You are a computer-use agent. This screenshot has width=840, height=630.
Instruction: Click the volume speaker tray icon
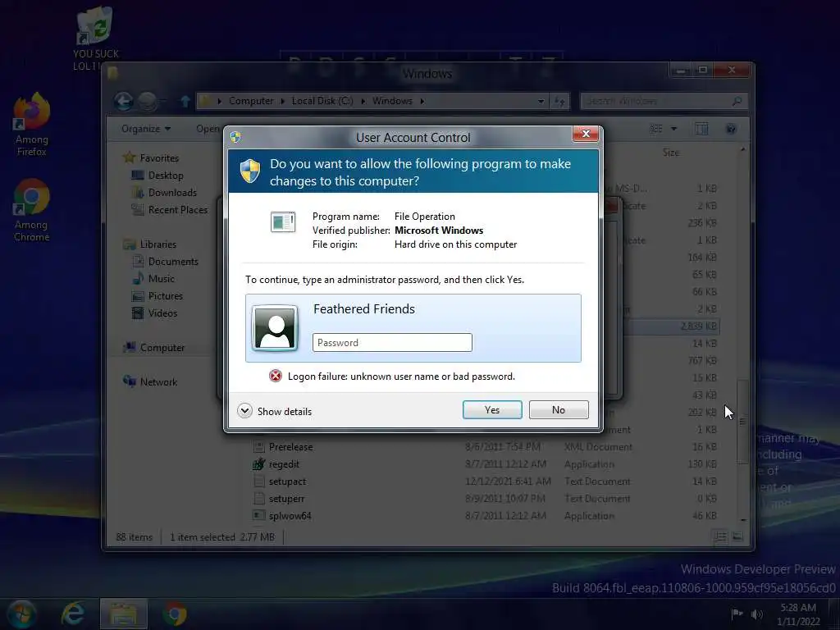[x=756, y=614]
